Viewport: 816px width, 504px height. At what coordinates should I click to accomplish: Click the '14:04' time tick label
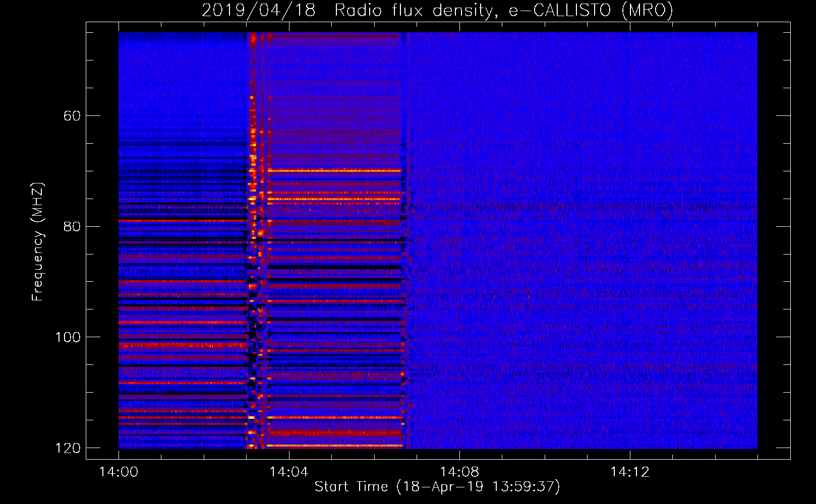pyautogui.click(x=289, y=472)
